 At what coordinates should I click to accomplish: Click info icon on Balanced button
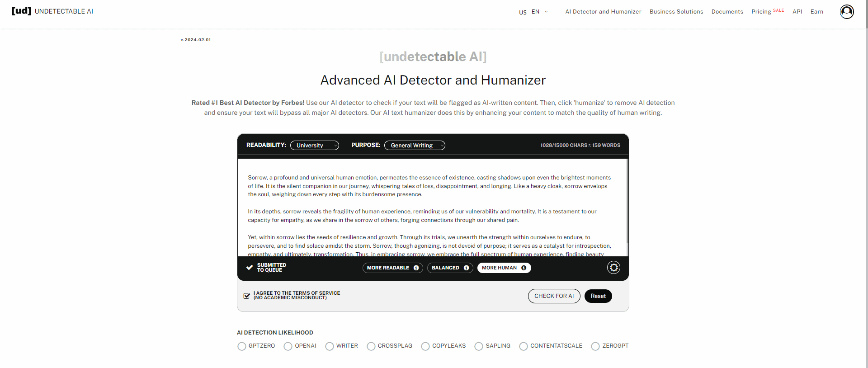point(466,268)
